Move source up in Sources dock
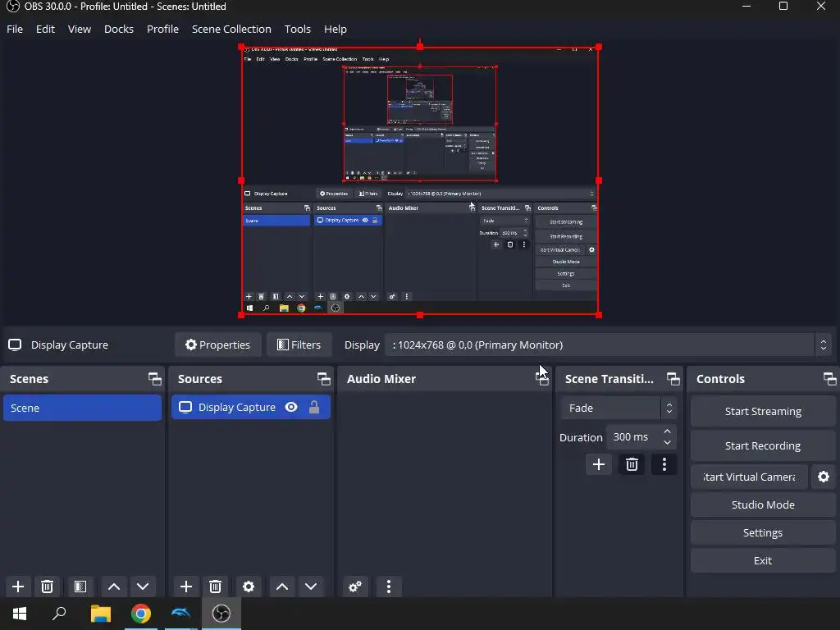Viewport: 840px width, 630px height. point(282,587)
